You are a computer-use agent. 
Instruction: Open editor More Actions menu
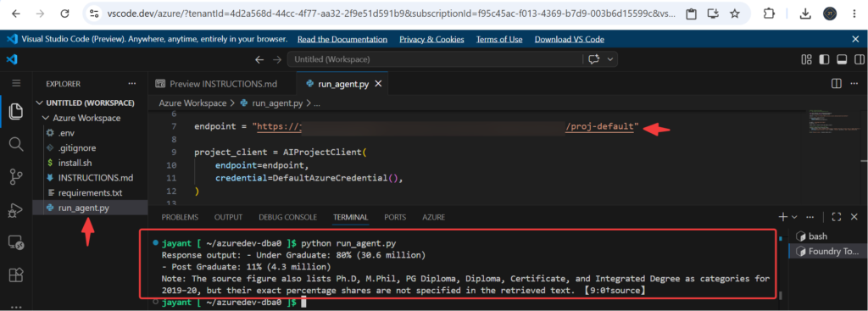(855, 84)
